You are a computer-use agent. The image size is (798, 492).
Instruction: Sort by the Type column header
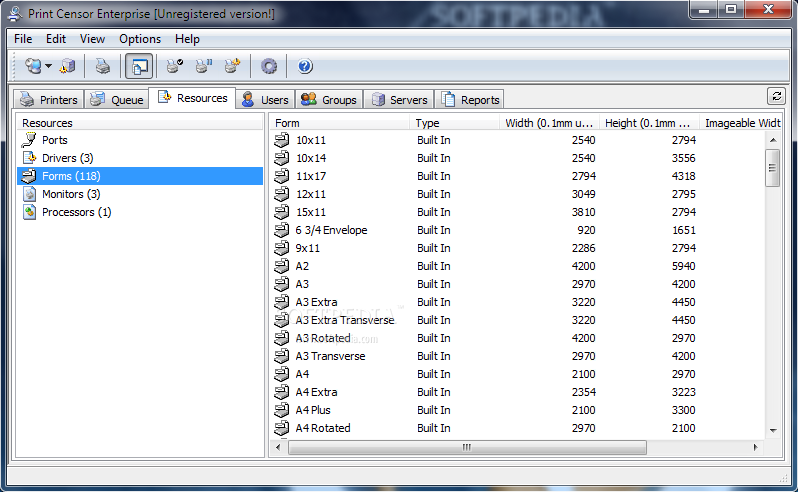coord(454,123)
